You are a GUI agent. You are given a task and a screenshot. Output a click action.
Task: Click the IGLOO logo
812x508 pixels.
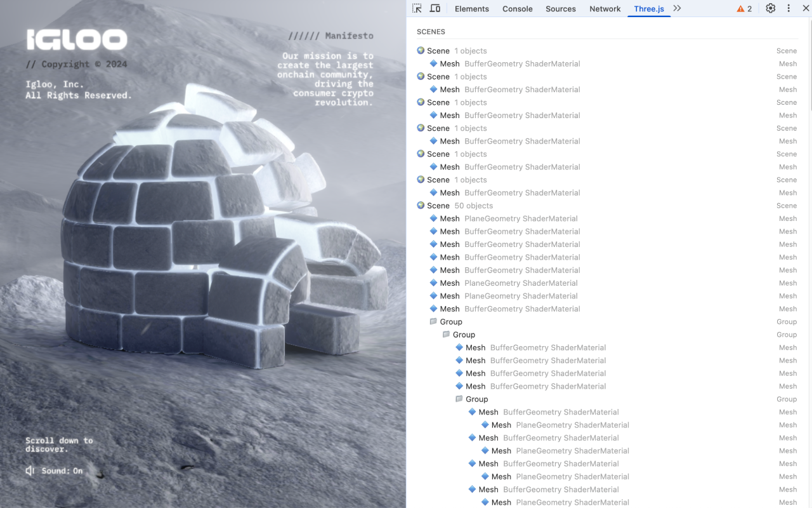point(77,39)
